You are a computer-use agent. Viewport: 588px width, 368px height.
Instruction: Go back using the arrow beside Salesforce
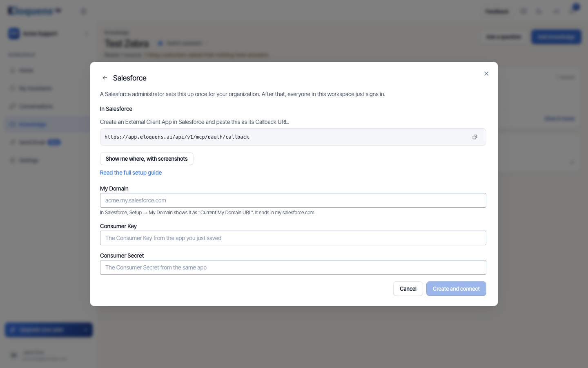pos(105,78)
